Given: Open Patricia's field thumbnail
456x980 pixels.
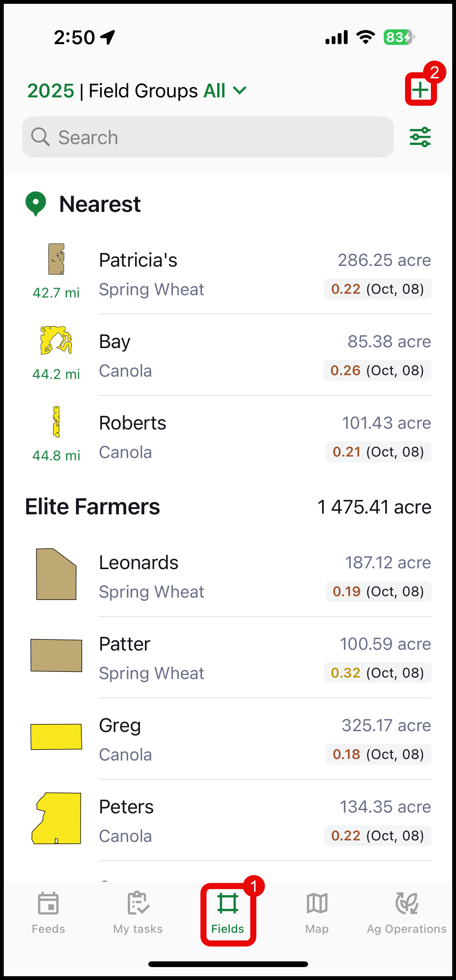Looking at the screenshot, I should click(x=56, y=259).
